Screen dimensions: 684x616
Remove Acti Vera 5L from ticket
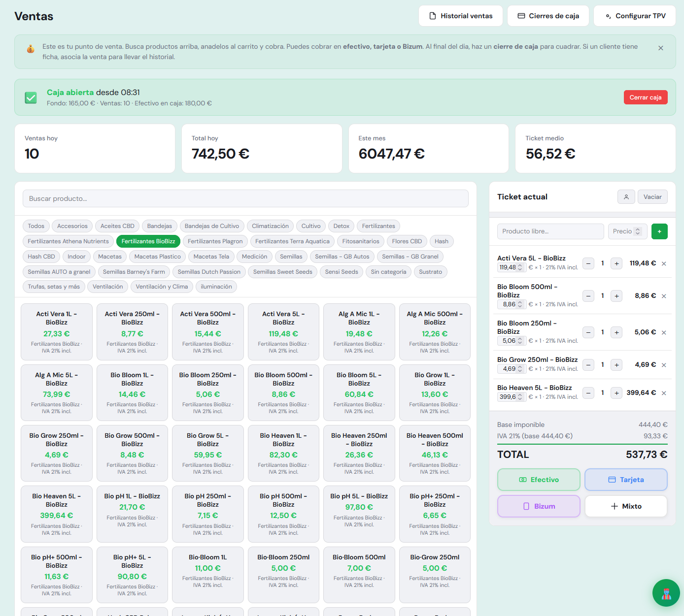pos(664,263)
